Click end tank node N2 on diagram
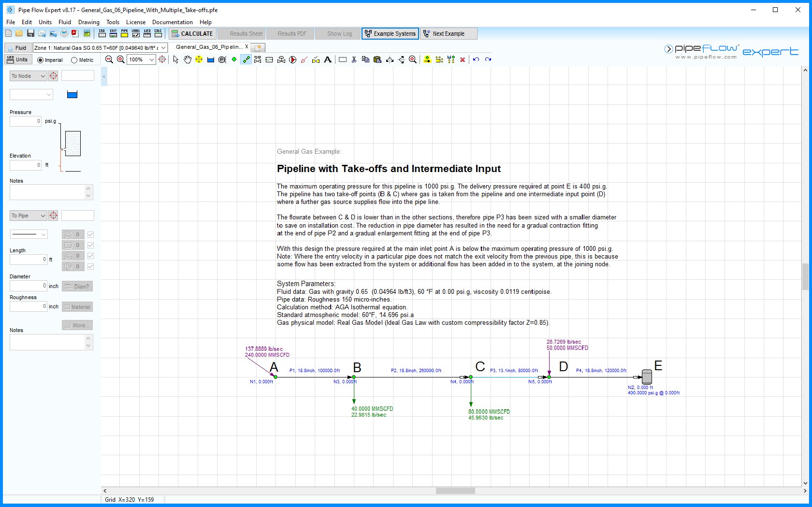The height and width of the screenshot is (507, 812). [x=646, y=377]
